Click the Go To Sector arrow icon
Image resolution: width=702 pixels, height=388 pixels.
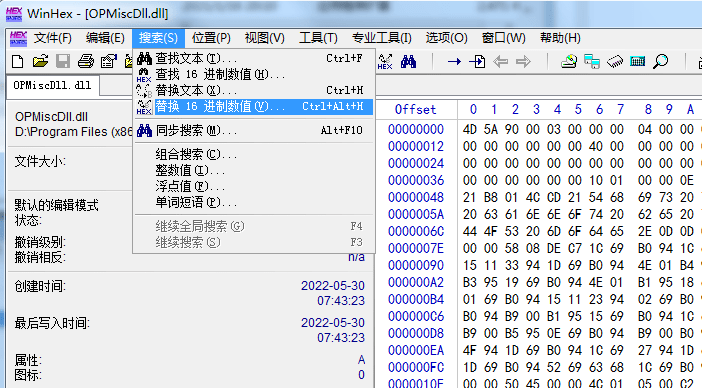(x=477, y=61)
